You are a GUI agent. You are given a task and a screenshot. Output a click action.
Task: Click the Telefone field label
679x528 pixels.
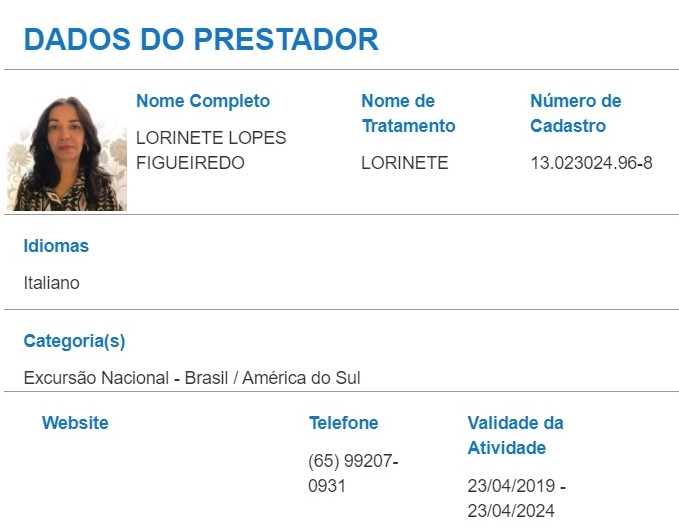pyautogui.click(x=343, y=423)
